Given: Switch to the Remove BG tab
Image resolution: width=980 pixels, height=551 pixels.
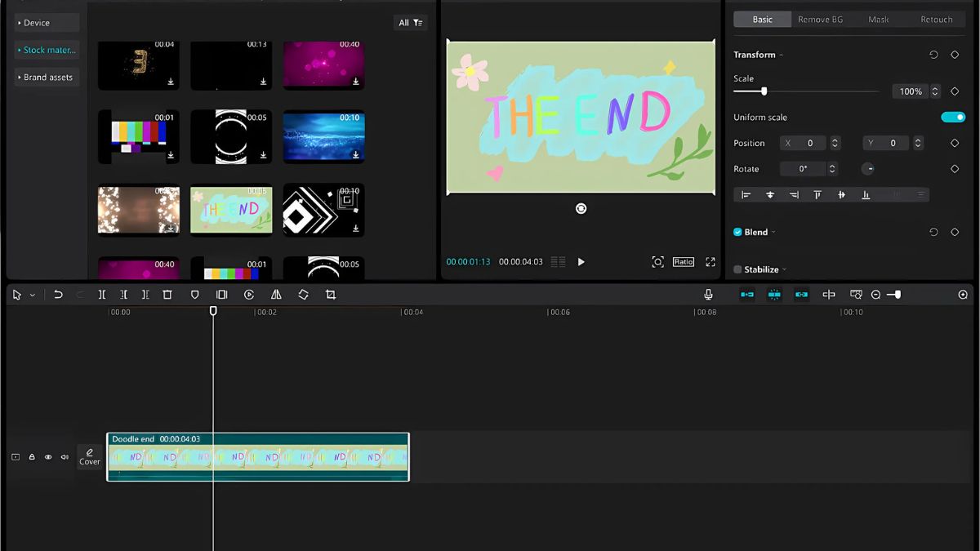Looking at the screenshot, I should pyautogui.click(x=820, y=20).
